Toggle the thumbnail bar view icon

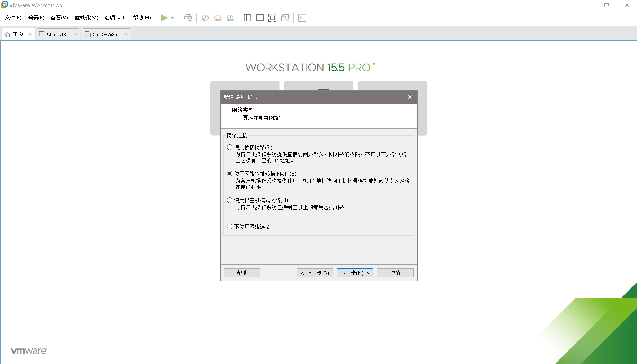coord(260,18)
